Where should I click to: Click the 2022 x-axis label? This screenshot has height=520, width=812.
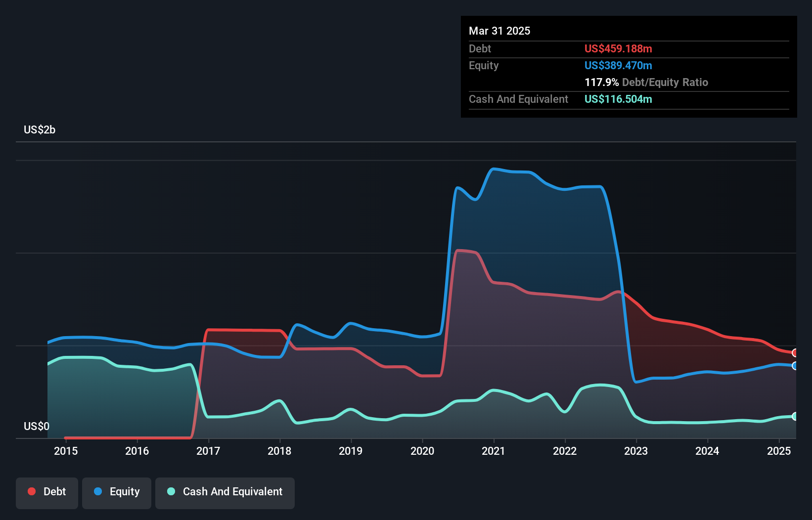(565, 451)
